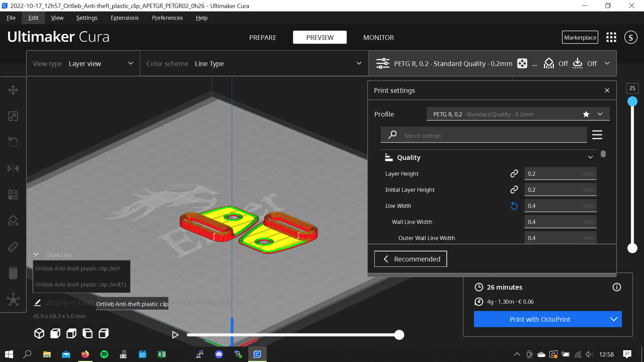Screen dimensions: 644x362
Task: Collapse the Quality settings section
Action: point(590,157)
